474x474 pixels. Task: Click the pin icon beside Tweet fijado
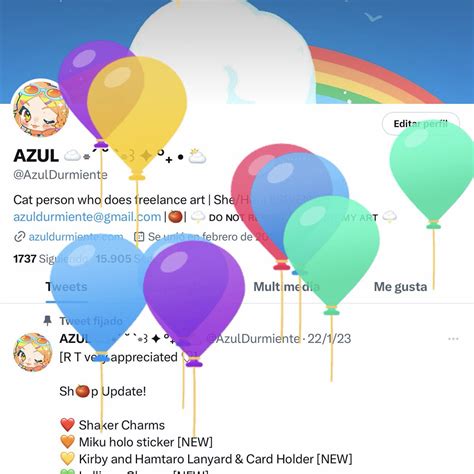coord(48,321)
